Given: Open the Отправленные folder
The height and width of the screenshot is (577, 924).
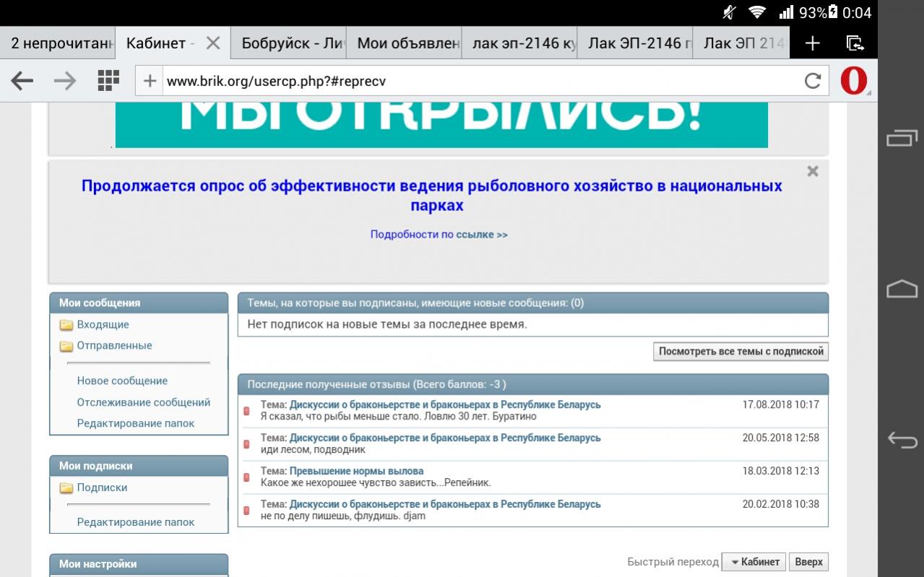Looking at the screenshot, I should pos(114,346).
